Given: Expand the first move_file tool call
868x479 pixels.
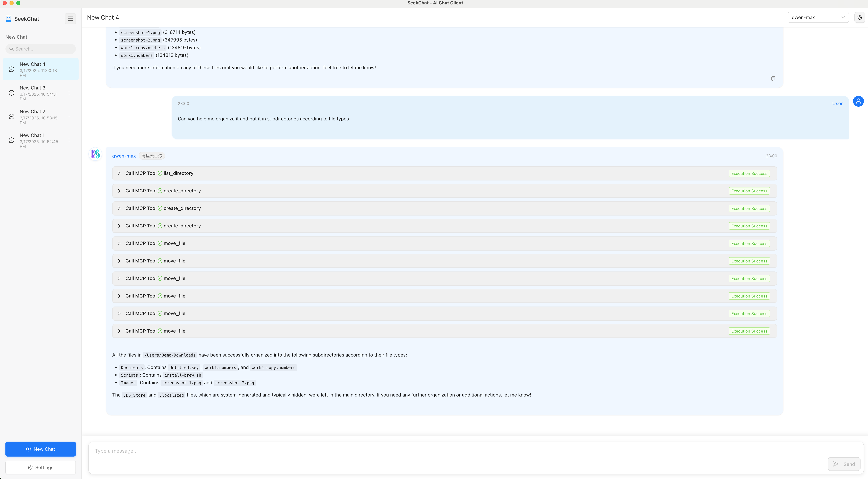Looking at the screenshot, I should [119, 243].
